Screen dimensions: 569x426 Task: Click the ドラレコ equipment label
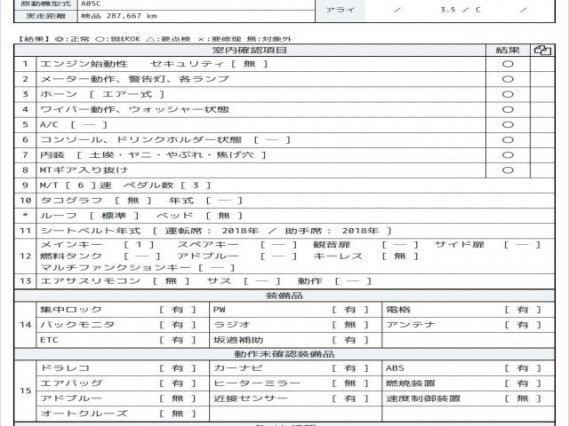(65, 368)
